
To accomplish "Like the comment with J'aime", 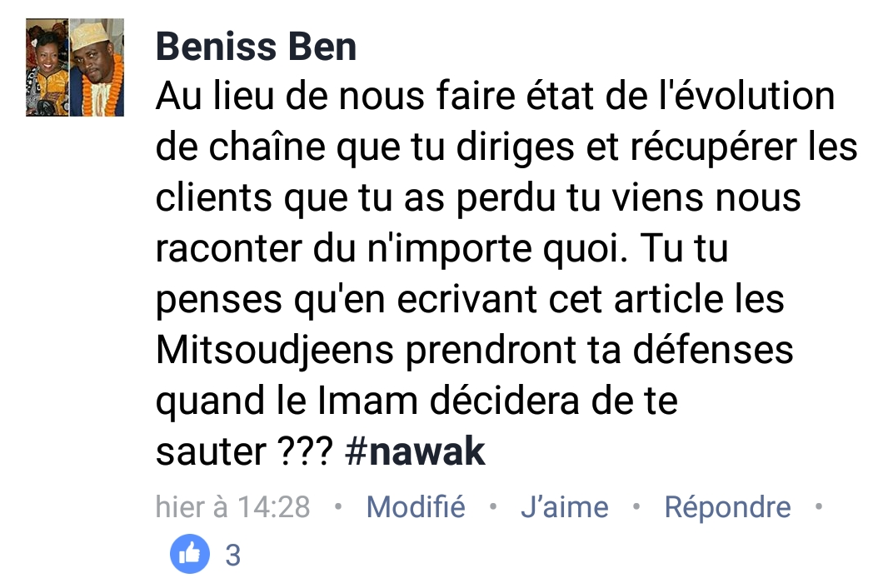I will pyautogui.click(x=565, y=507).
